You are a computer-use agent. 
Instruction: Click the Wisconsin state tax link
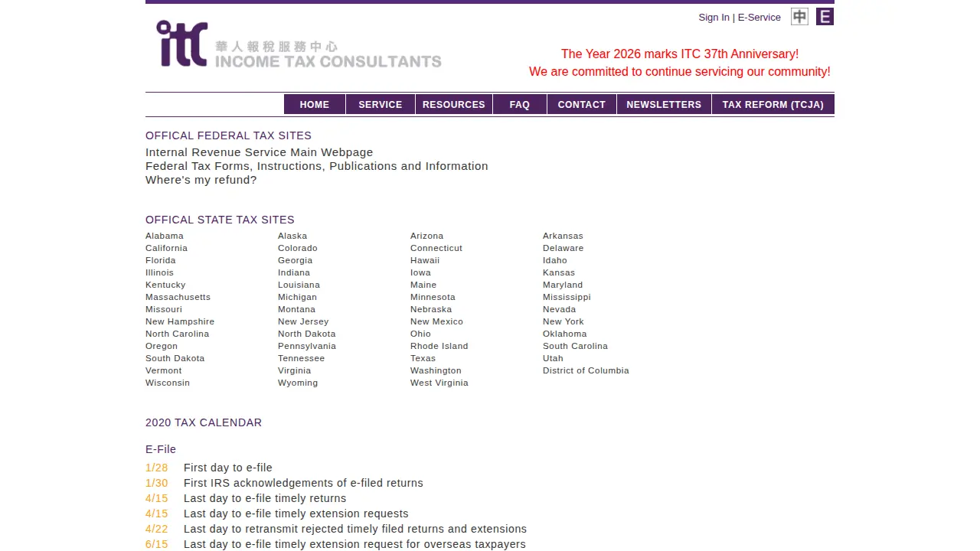click(x=168, y=383)
